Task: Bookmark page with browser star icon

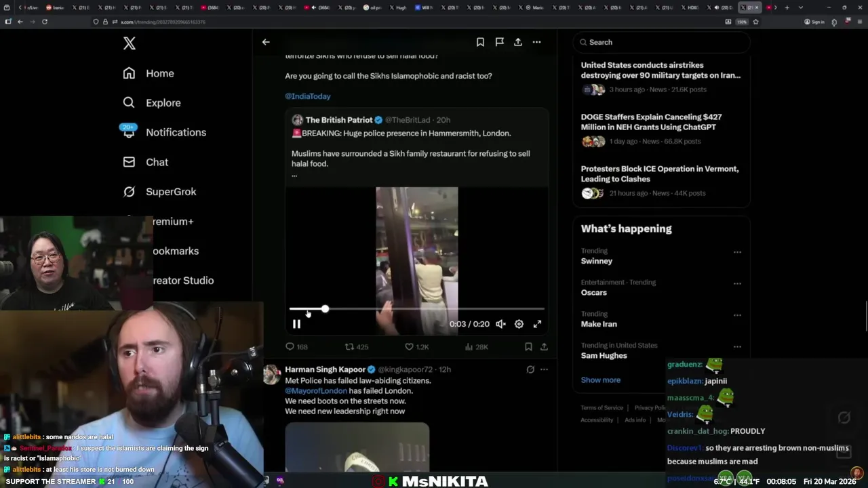Action: coord(755,22)
